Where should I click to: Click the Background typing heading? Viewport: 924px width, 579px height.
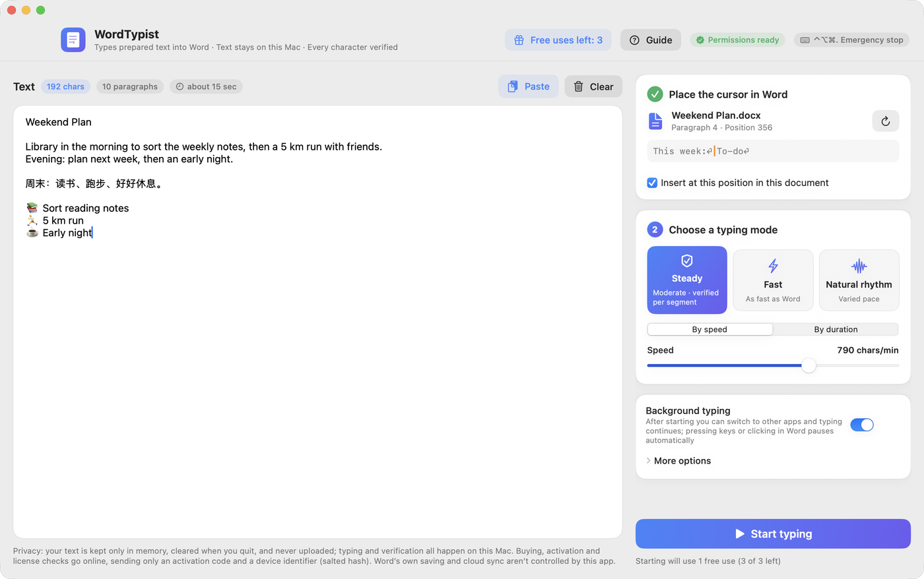pos(688,410)
